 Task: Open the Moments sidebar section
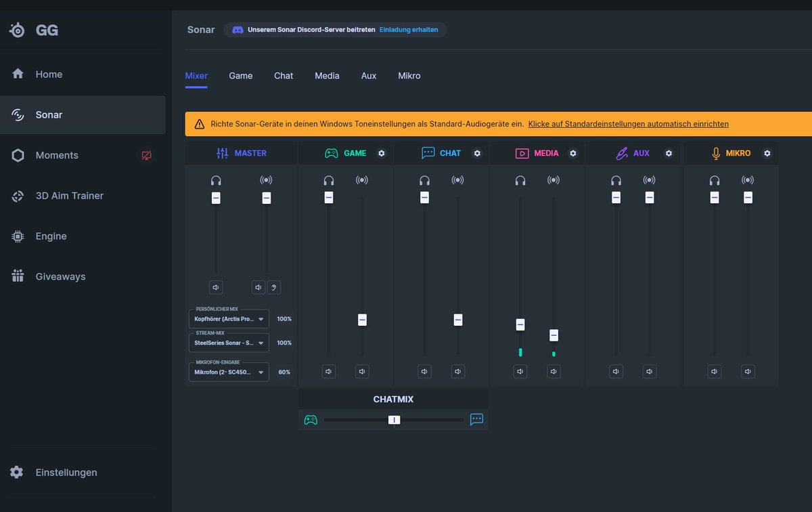tap(83, 155)
